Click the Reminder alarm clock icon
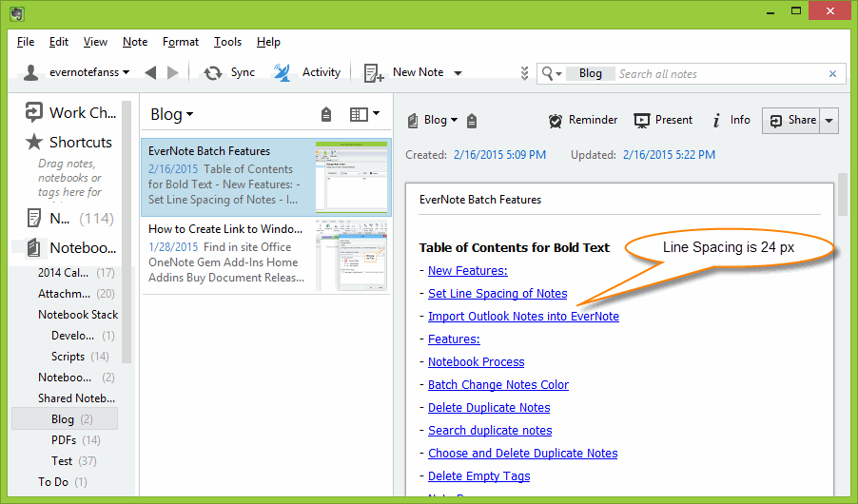The height and width of the screenshot is (504, 858). pyautogui.click(x=556, y=121)
